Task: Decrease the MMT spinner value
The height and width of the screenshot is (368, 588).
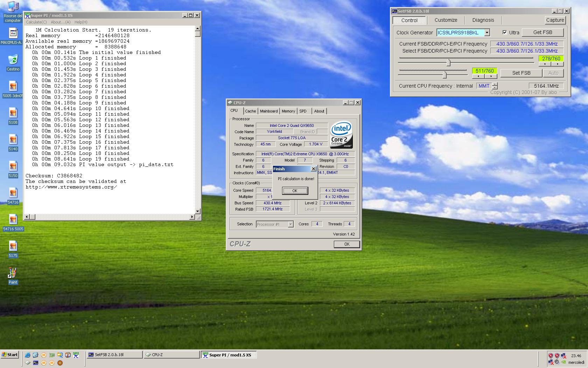Action: click(495, 88)
